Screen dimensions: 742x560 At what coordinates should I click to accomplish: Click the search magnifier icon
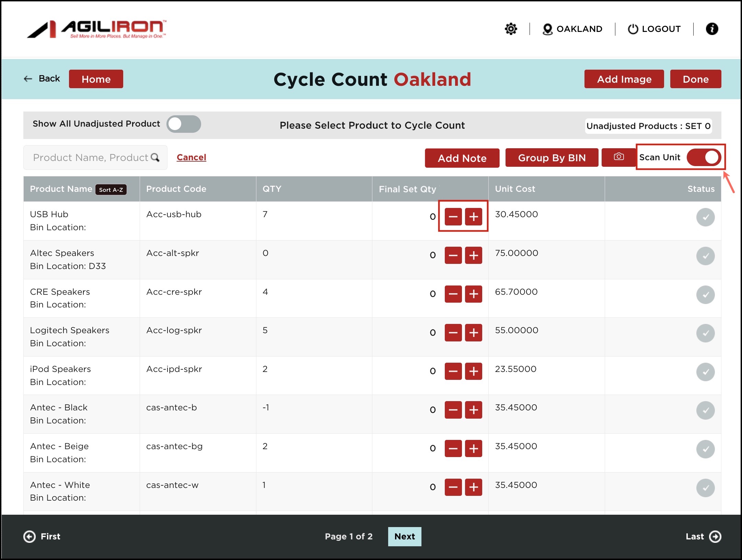[x=155, y=157]
